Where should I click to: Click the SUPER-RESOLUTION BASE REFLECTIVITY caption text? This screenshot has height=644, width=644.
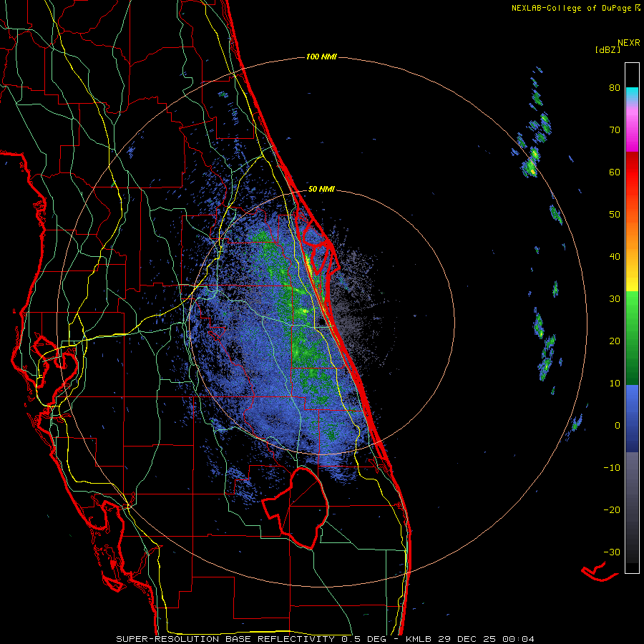[x=225, y=639]
